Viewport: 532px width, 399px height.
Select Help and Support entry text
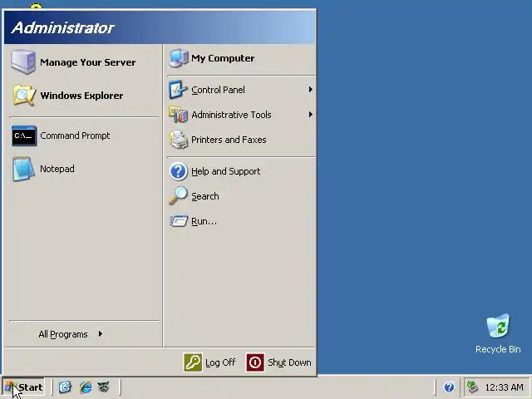(225, 171)
